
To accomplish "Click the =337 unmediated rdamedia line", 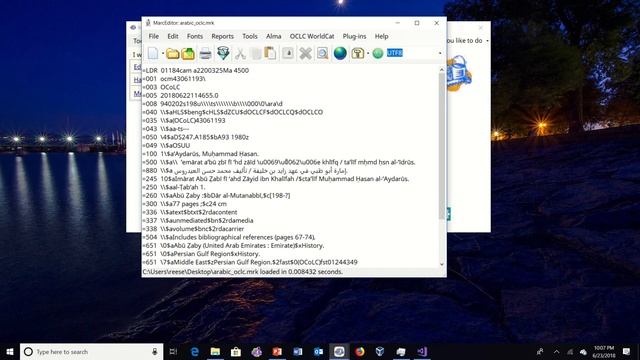I will coord(198,220).
